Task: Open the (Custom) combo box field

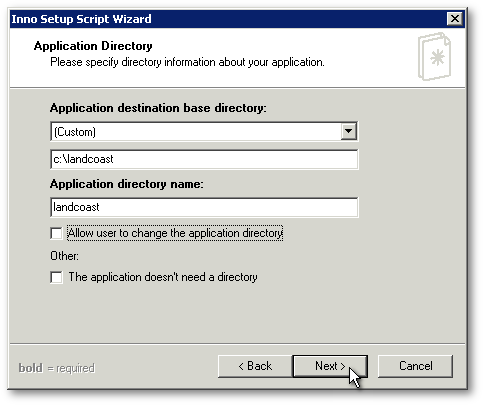Action: [204, 131]
